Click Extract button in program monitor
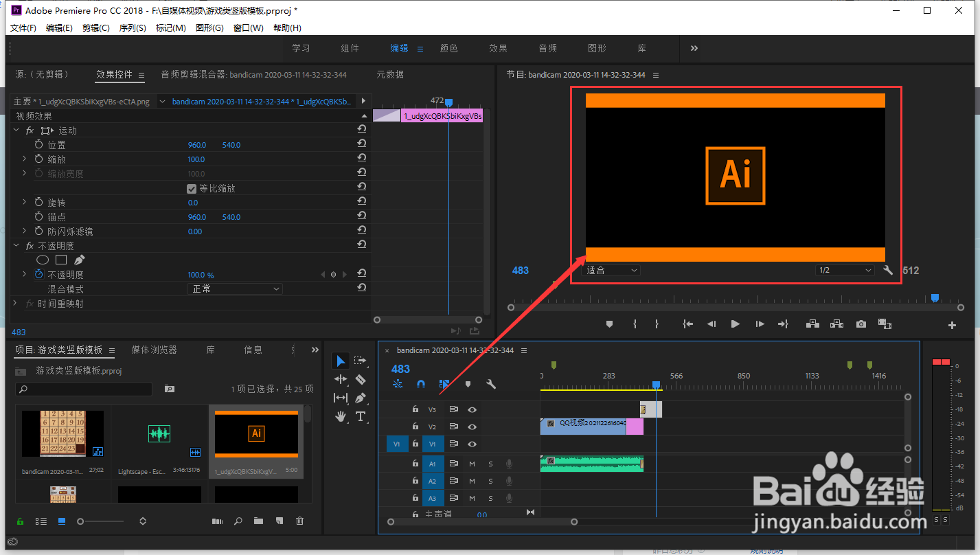The width and height of the screenshot is (980, 555). 836,324
